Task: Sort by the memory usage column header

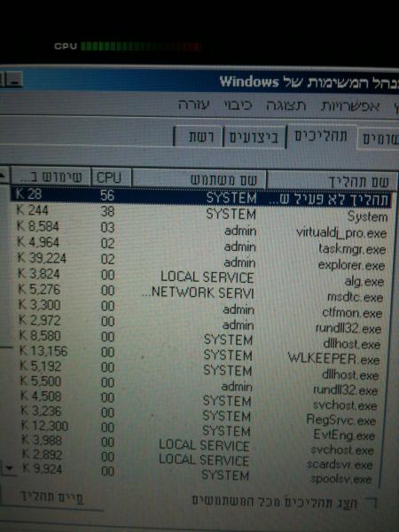Action: (x=51, y=176)
